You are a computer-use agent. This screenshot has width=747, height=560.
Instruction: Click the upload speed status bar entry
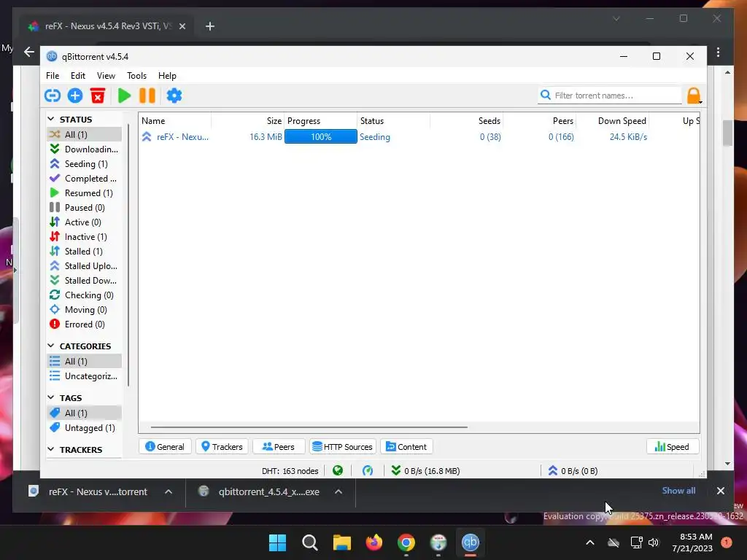point(573,471)
